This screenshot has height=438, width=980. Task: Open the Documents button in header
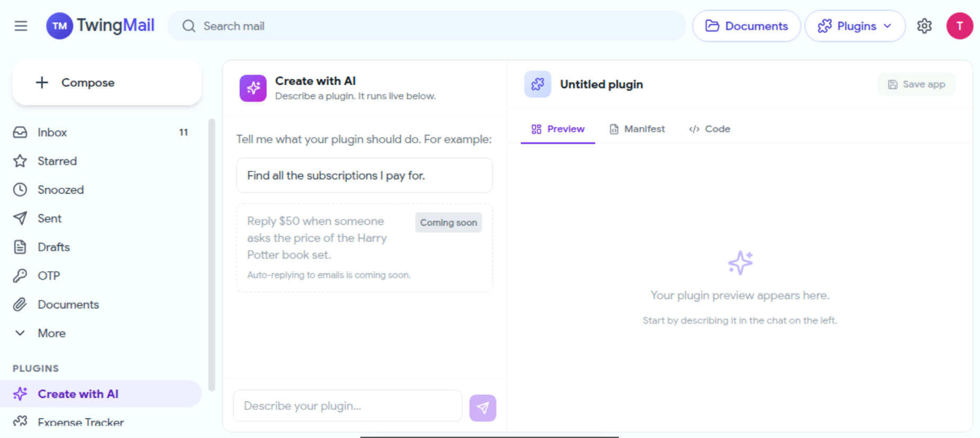click(747, 26)
